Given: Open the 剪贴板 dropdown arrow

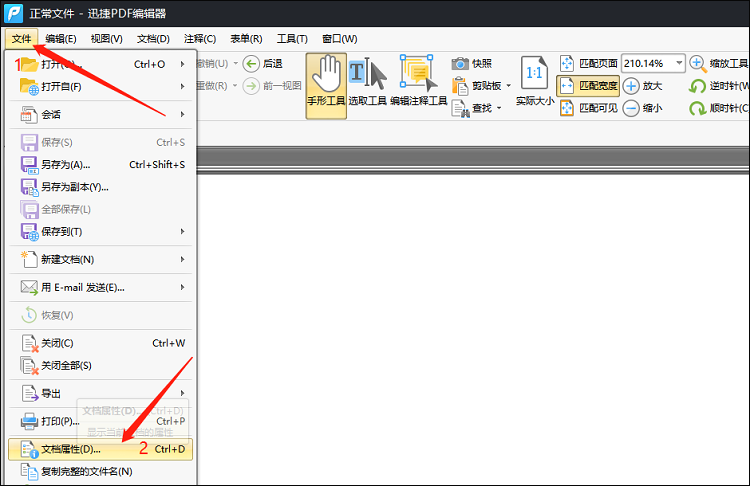Looking at the screenshot, I should [509, 86].
